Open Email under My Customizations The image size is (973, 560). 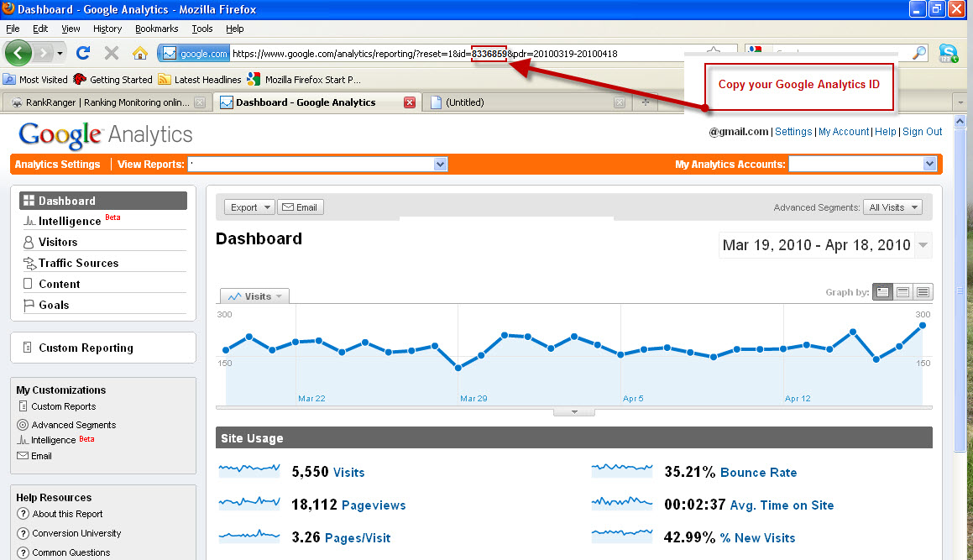tap(41, 456)
